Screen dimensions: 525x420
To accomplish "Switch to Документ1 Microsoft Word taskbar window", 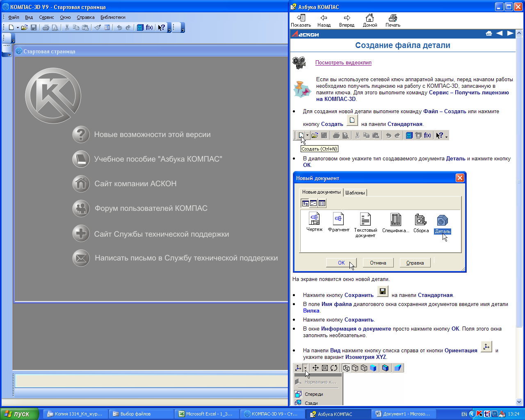I will click(x=403, y=414).
